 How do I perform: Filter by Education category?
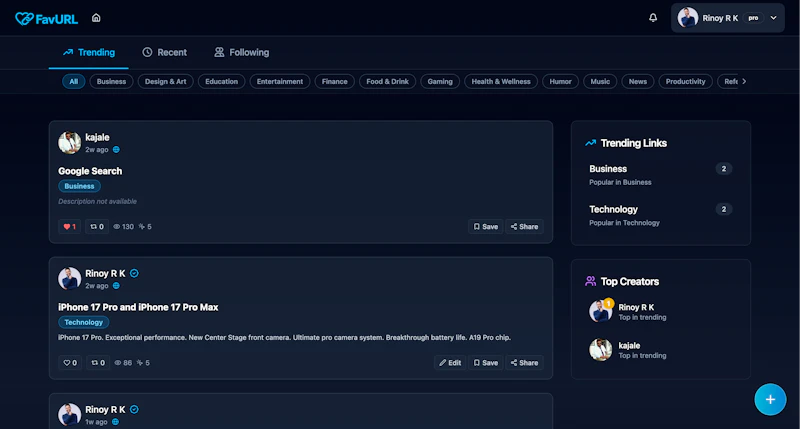point(221,82)
